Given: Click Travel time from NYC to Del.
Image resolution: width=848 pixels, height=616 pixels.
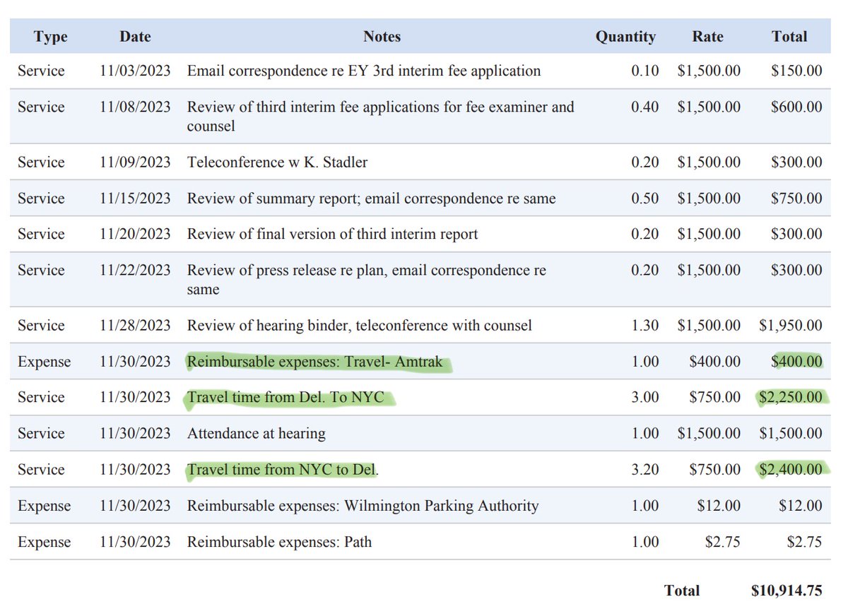Looking at the screenshot, I should coord(283,469).
